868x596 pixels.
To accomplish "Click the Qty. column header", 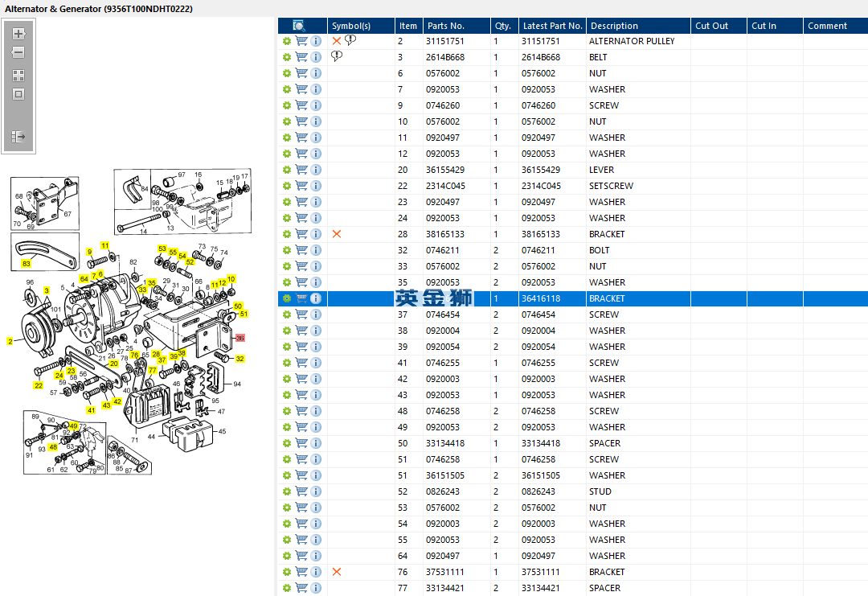I will 504,26.
